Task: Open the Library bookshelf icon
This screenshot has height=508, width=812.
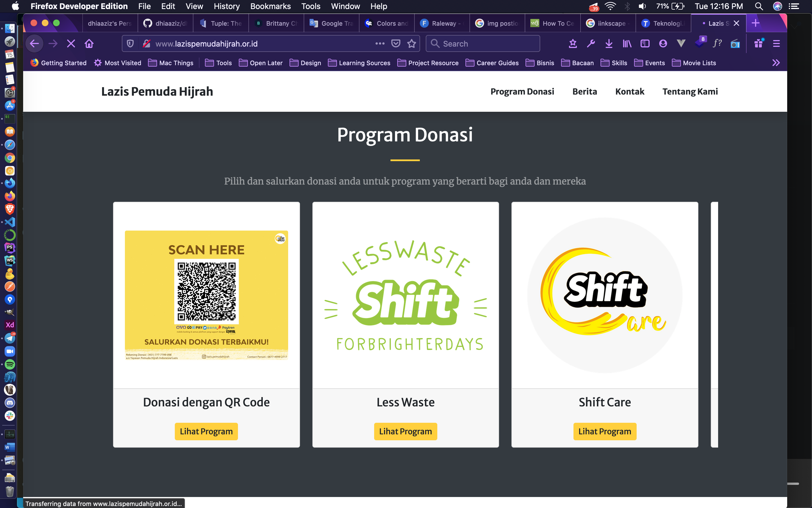Action: (627, 44)
